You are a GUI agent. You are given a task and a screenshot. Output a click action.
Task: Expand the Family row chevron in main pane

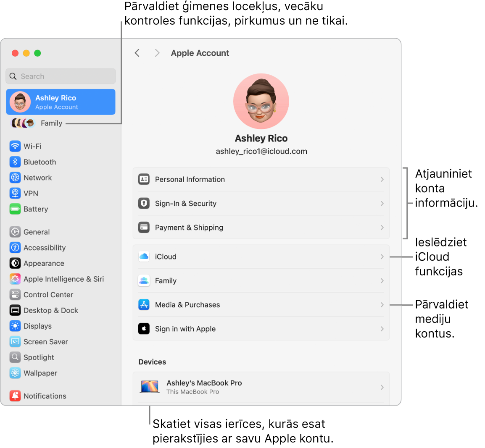[x=382, y=281]
